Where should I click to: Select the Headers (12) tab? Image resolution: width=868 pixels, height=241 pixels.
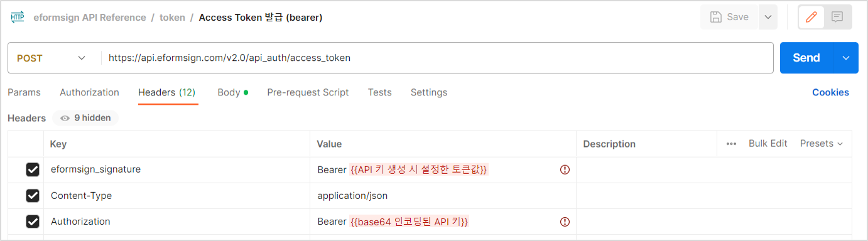click(x=167, y=92)
